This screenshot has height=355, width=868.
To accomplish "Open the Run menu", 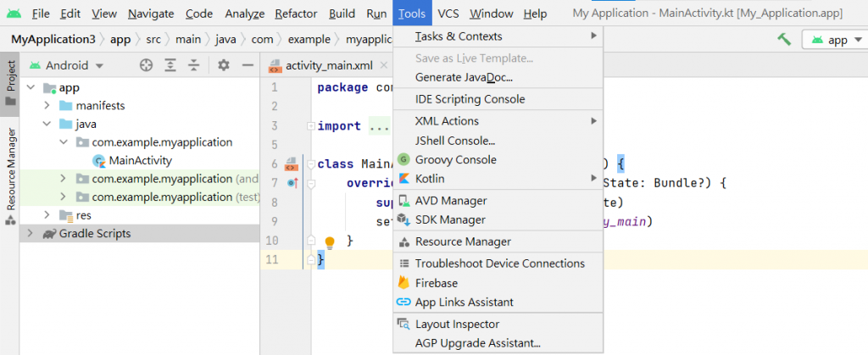I will 376,14.
